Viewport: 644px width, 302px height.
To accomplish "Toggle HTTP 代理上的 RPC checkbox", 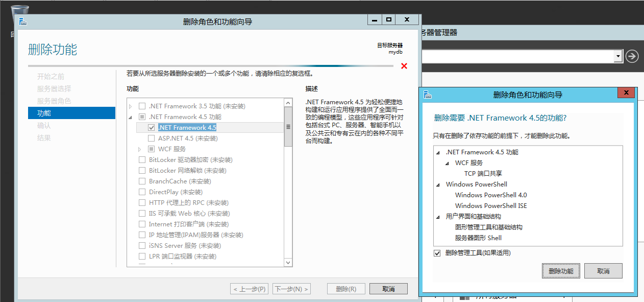I will pyautogui.click(x=142, y=203).
